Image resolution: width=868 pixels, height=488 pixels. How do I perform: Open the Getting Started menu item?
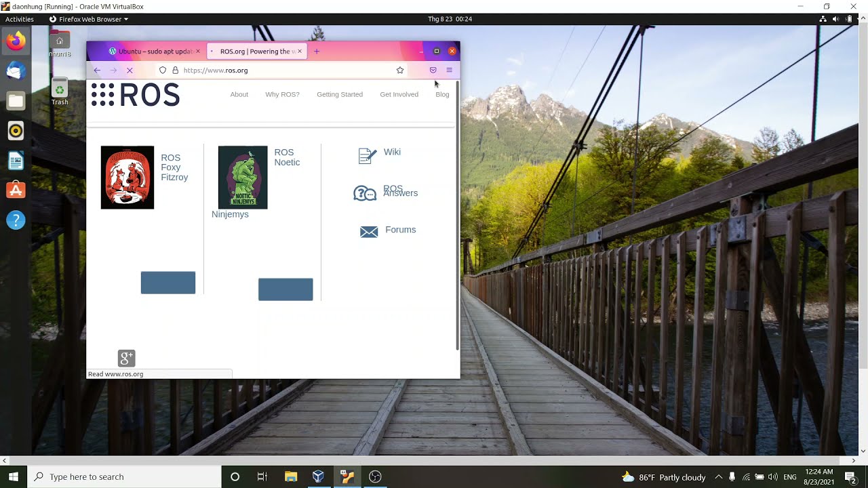pyautogui.click(x=340, y=94)
